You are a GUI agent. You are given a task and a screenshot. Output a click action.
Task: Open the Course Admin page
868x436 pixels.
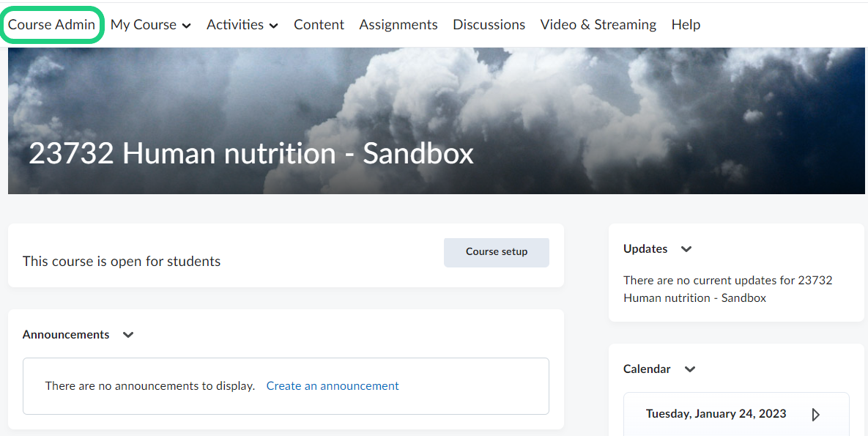click(51, 25)
